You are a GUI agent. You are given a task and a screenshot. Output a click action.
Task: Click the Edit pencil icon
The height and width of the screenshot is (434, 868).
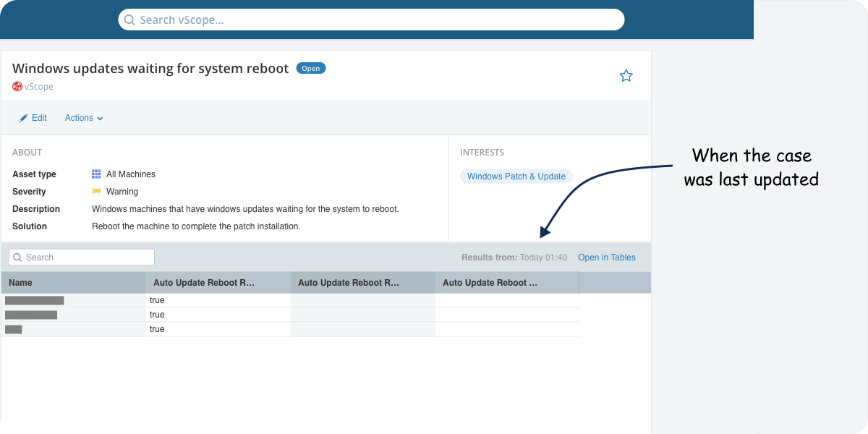[24, 118]
